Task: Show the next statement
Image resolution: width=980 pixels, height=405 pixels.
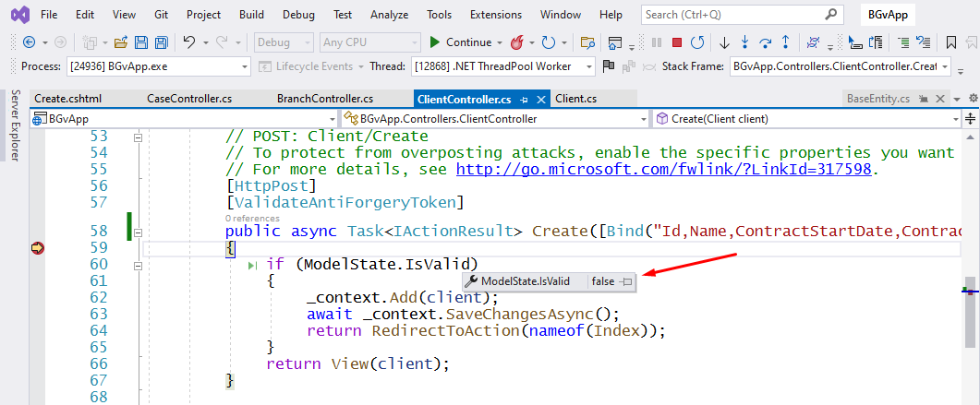Action: pos(724,42)
